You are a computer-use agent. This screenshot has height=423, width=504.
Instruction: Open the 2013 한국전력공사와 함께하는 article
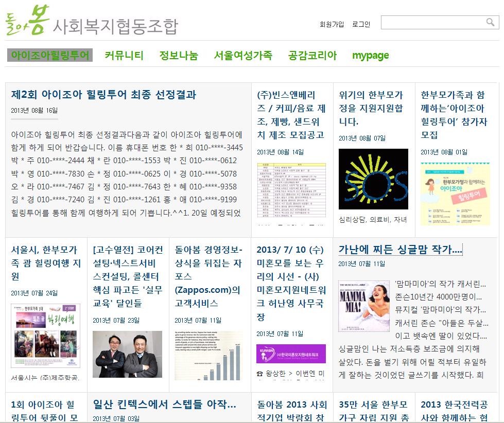[x=454, y=411]
